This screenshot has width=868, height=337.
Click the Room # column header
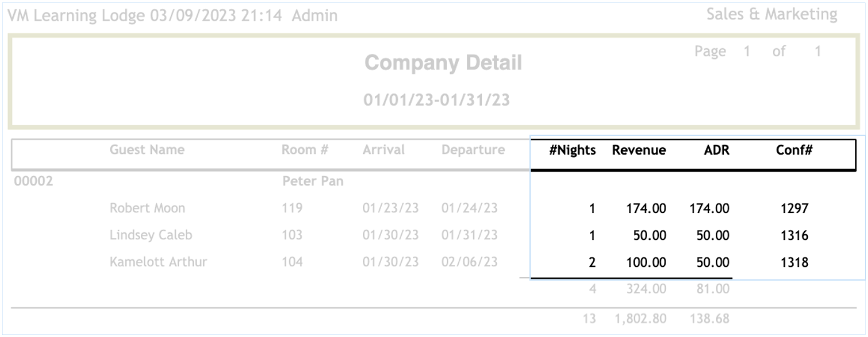[305, 150]
